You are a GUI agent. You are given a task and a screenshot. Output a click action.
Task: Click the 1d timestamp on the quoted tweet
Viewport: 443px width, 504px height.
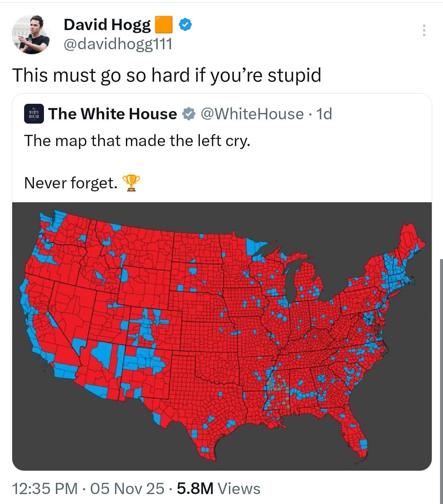pos(324,114)
